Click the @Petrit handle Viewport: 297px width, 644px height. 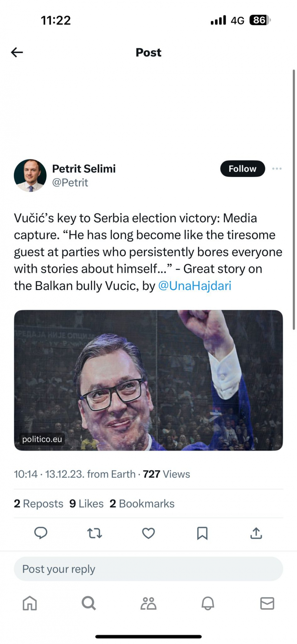pyautogui.click(x=70, y=183)
